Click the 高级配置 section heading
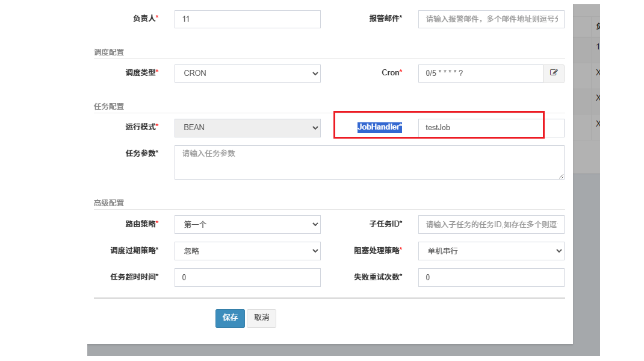 109,203
